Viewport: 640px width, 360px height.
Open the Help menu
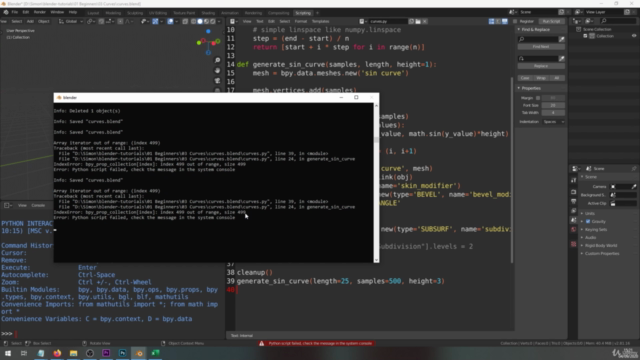(x=73, y=12)
